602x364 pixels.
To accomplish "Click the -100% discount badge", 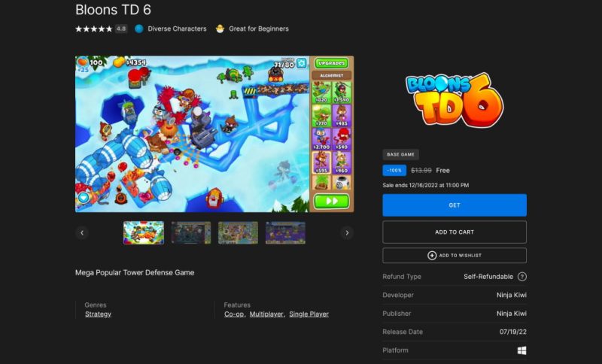I will pos(394,170).
